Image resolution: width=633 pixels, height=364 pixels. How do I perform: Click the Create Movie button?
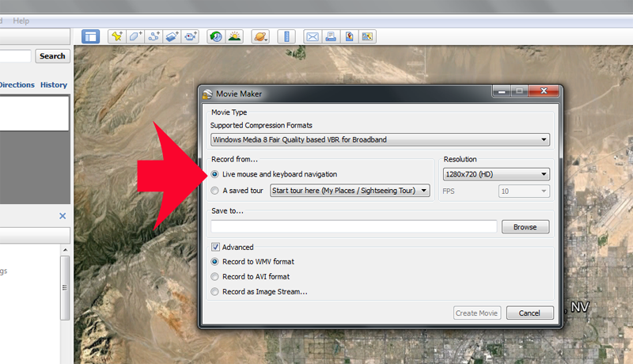coord(477,313)
